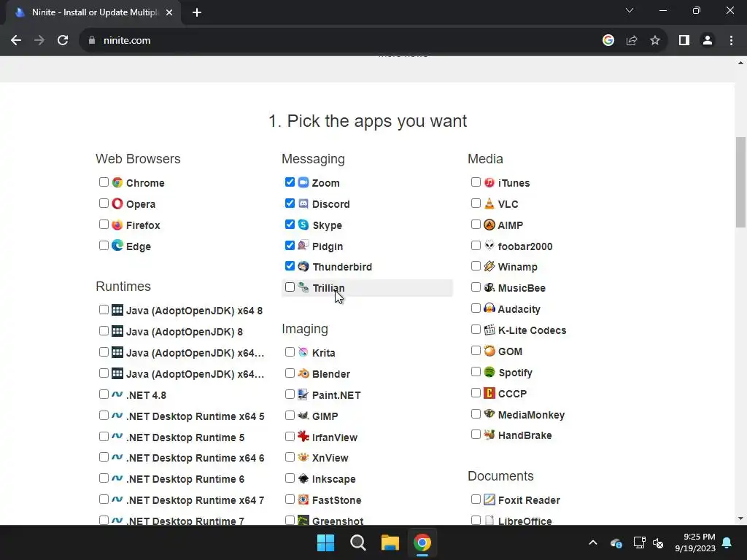
Task: Click the Pidgin bird icon
Action: click(303, 245)
